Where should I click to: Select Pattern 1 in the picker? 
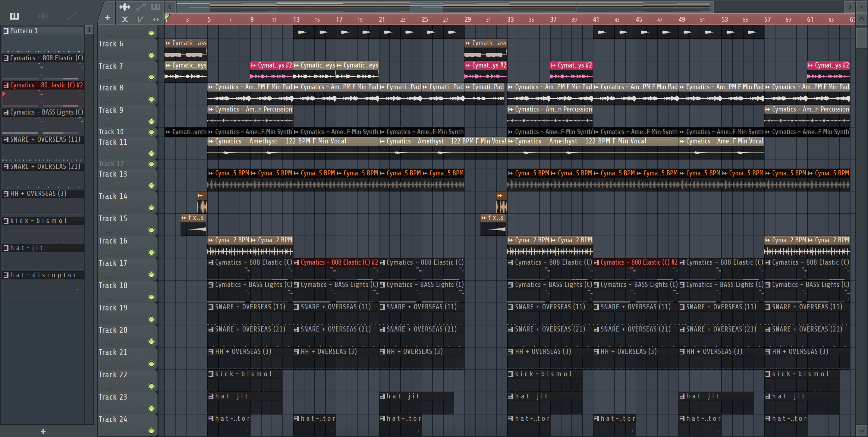(x=43, y=31)
